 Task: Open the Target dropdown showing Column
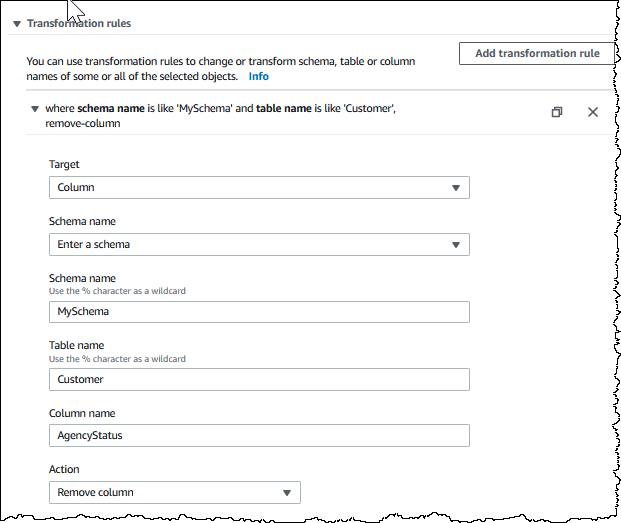tap(259, 187)
